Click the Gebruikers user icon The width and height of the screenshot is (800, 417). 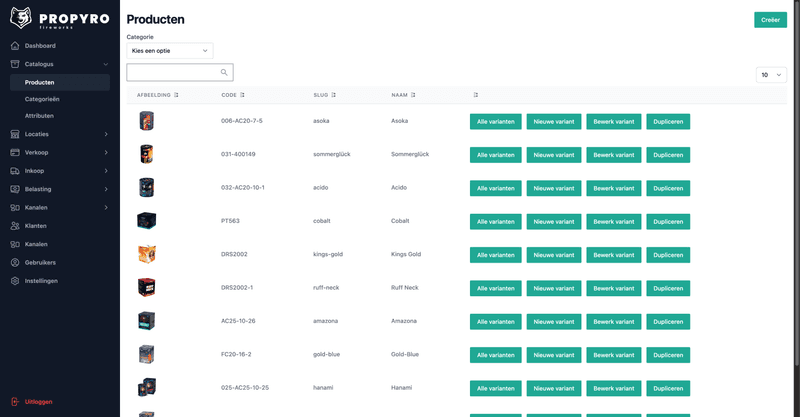coord(15,262)
